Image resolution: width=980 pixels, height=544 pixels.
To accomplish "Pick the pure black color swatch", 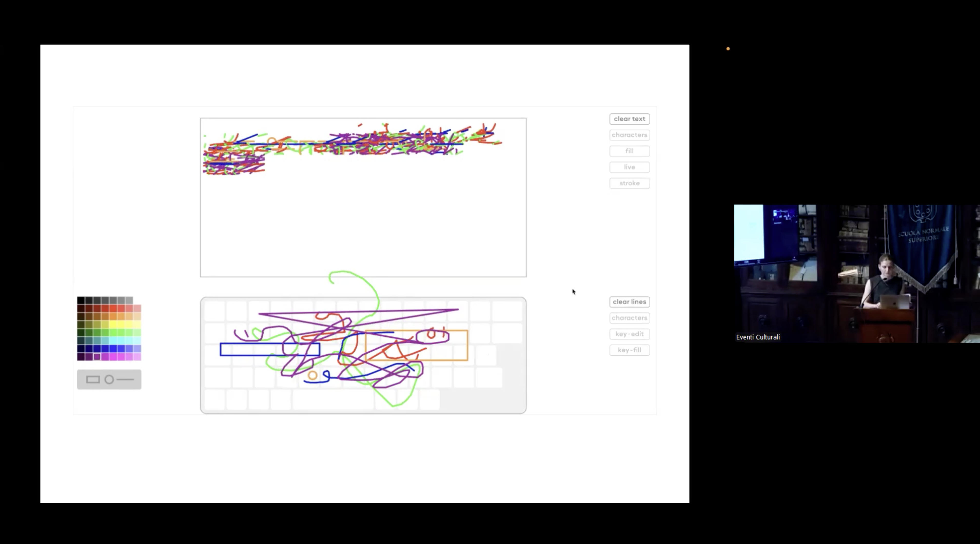I will click(81, 300).
